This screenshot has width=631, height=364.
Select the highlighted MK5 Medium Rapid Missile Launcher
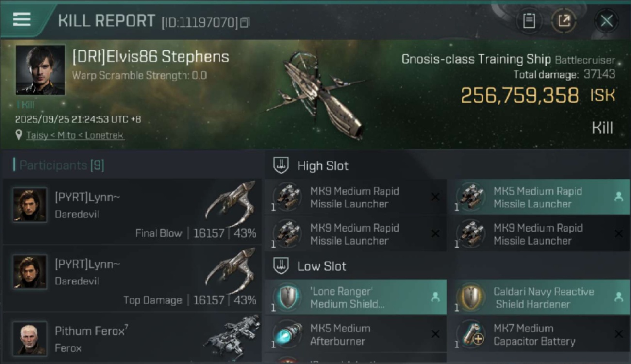click(538, 198)
